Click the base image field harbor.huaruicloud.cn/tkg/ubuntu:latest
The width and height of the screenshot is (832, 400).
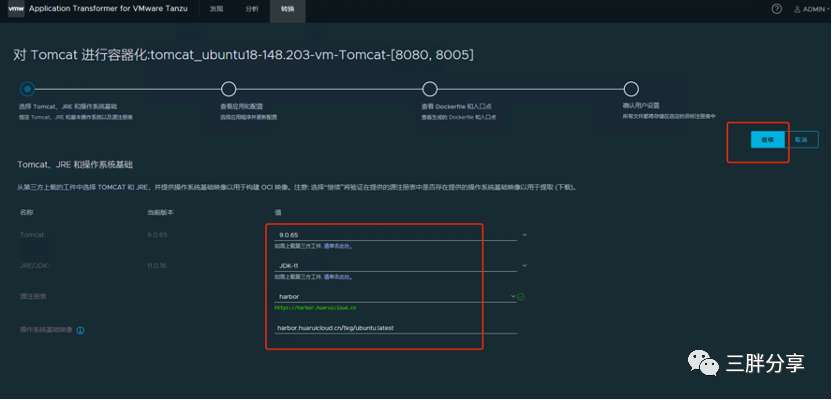395,328
